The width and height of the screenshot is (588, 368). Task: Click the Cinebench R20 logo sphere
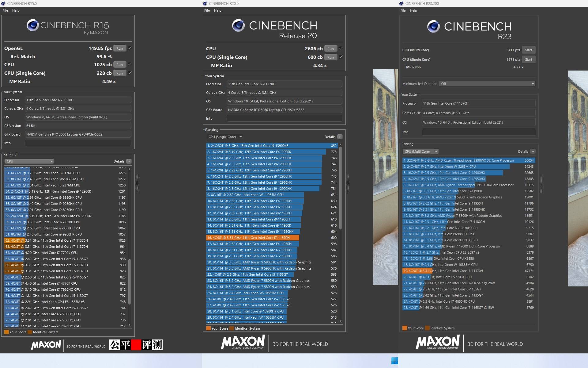pyautogui.click(x=238, y=25)
